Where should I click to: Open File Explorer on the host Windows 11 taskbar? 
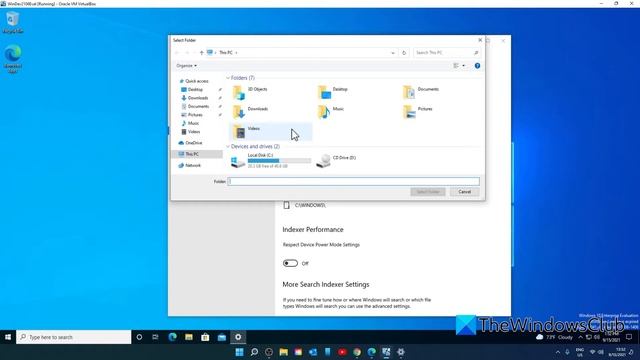(284, 352)
